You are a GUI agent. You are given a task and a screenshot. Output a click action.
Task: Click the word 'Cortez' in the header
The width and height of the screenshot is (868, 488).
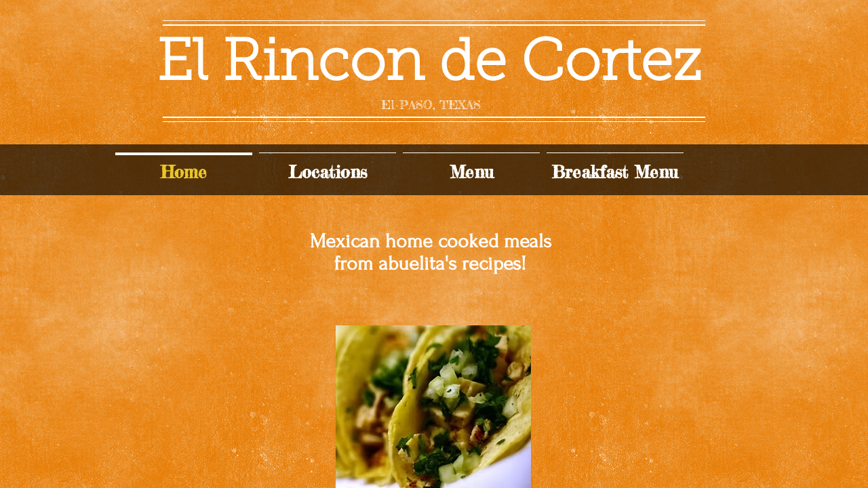(612, 60)
